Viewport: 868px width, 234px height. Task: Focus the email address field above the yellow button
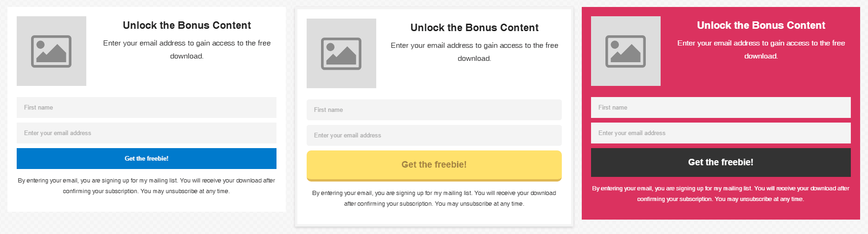coord(434,135)
